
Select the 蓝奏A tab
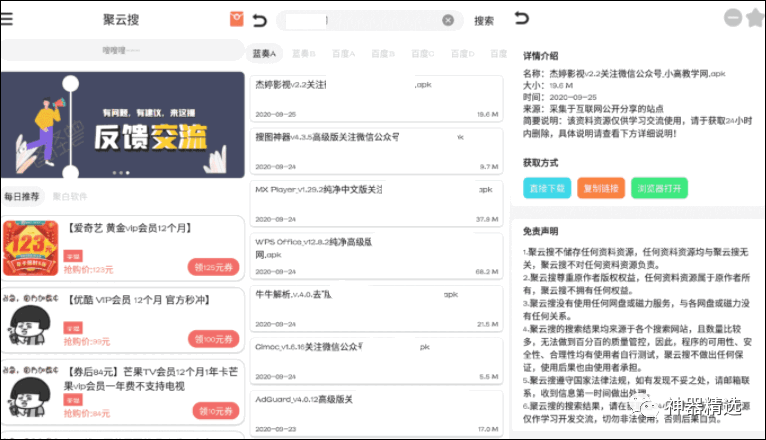tap(264, 54)
